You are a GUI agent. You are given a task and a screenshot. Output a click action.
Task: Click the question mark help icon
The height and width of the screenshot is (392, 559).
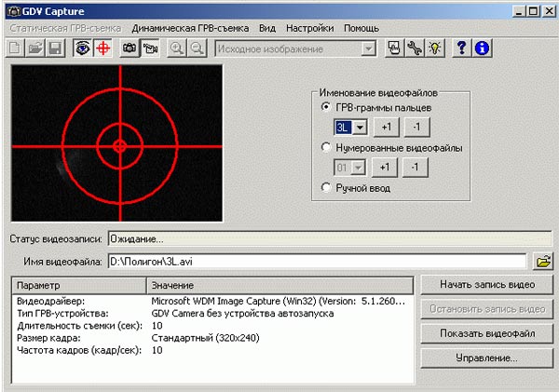click(462, 48)
